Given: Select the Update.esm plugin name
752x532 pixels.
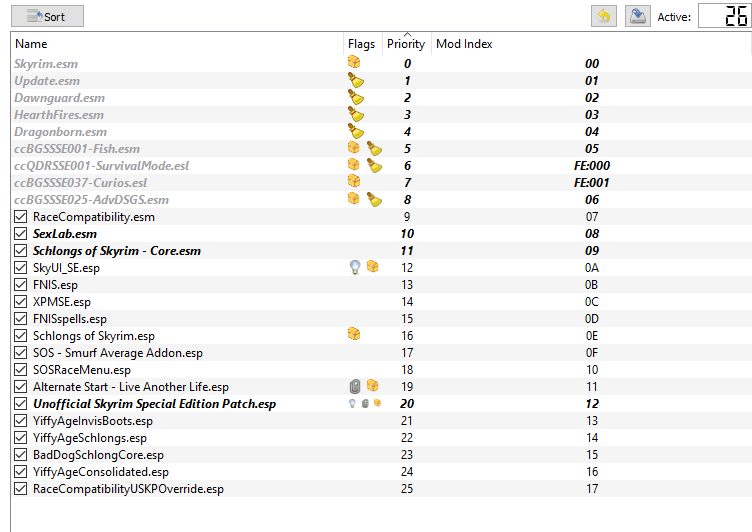Looking at the screenshot, I should coord(47,81).
